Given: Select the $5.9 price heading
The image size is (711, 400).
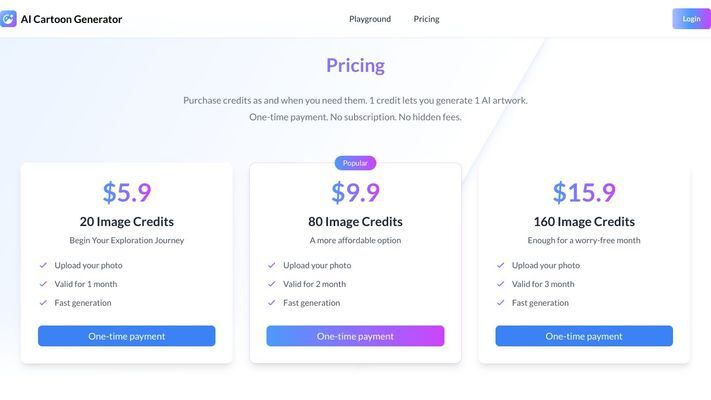Looking at the screenshot, I should click(127, 192).
